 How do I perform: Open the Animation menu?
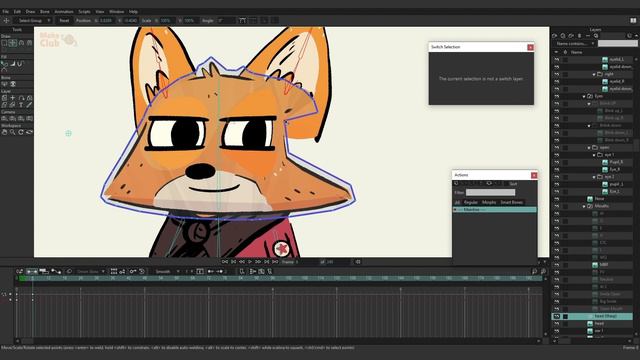[x=64, y=12]
